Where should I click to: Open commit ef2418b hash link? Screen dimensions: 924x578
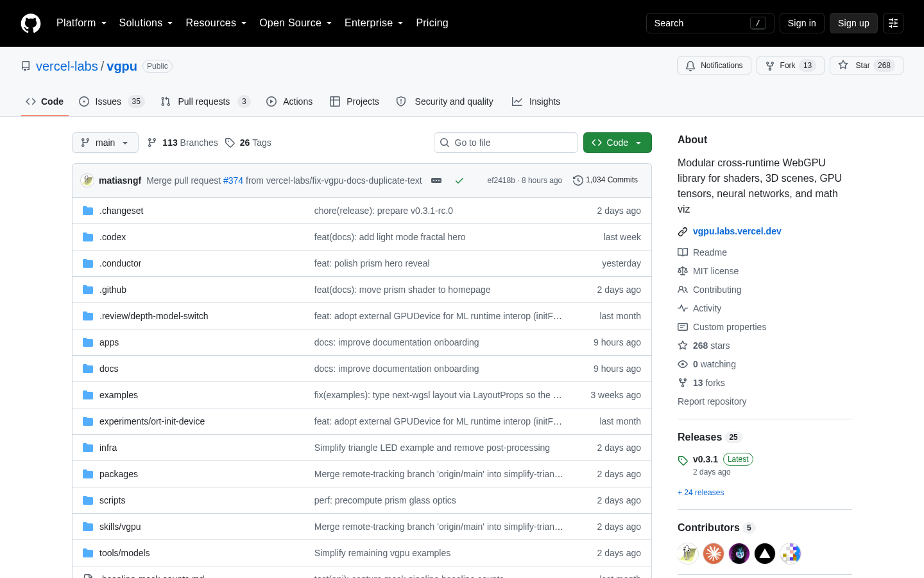(x=501, y=180)
